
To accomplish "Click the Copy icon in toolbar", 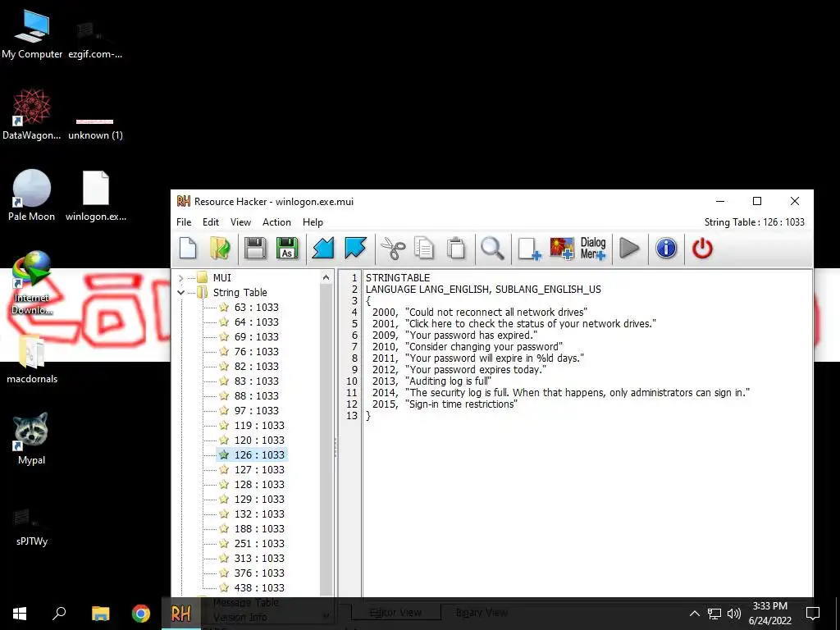I will click(424, 249).
